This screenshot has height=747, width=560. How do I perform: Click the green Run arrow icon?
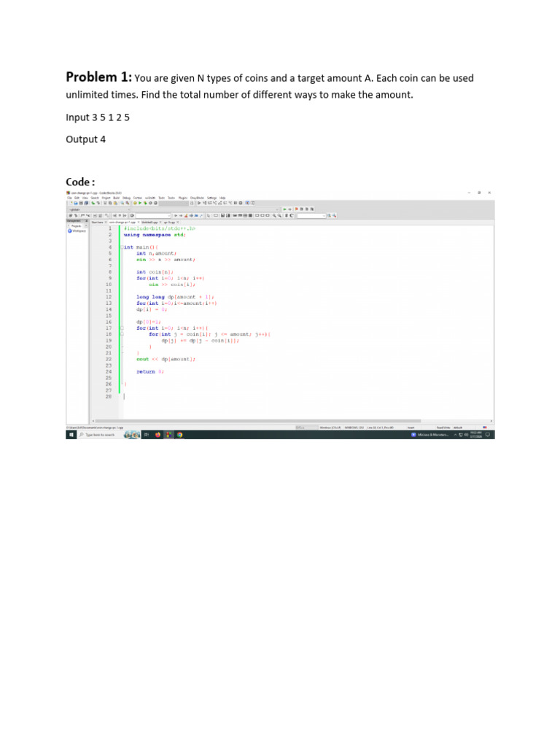click(x=140, y=203)
